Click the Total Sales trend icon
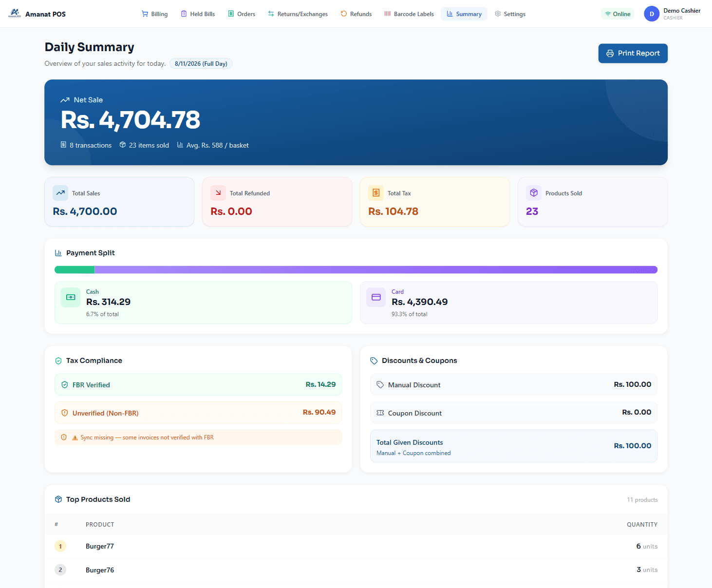This screenshot has height=588, width=712. click(60, 193)
